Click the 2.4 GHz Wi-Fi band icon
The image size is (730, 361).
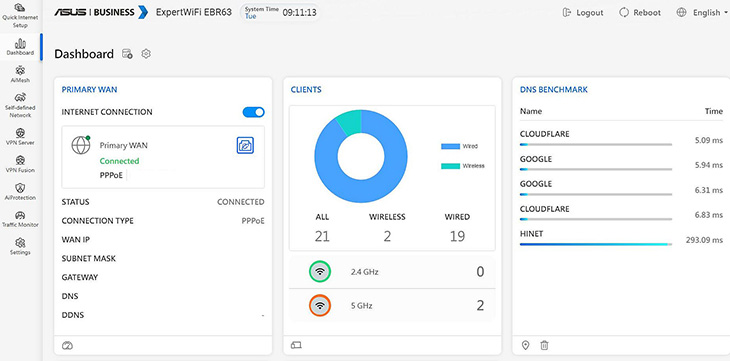click(x=320, y=272)
